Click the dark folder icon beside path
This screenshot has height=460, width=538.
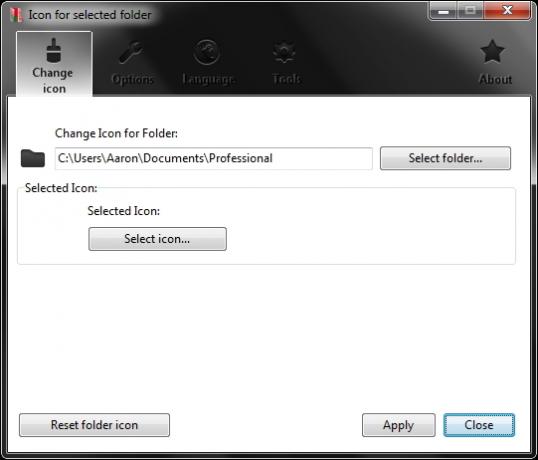click(33, 158)
